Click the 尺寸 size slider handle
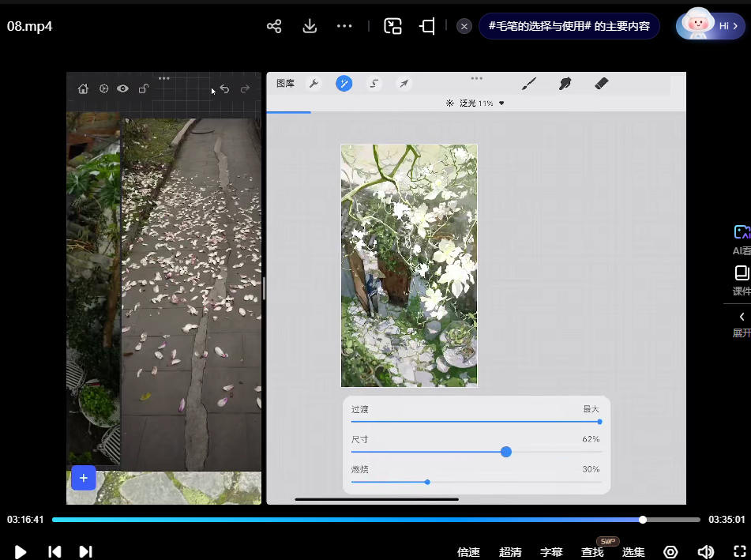This screenshot has height=560, width=751. pos(506,452)
